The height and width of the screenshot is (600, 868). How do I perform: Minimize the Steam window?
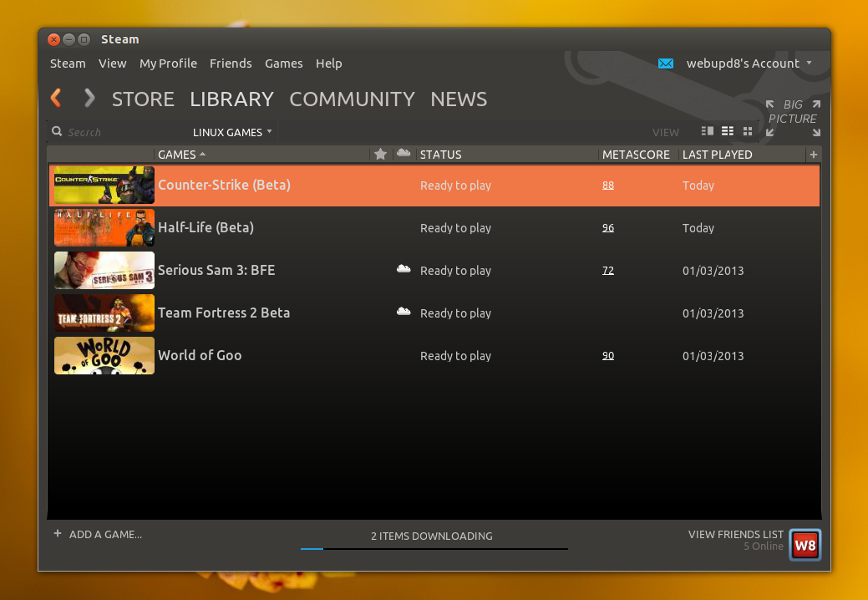click(x=69, y=39)
